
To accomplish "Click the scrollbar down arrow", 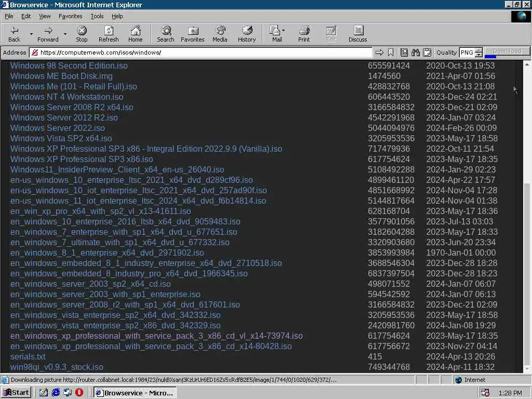I will (x=527, y=369).
